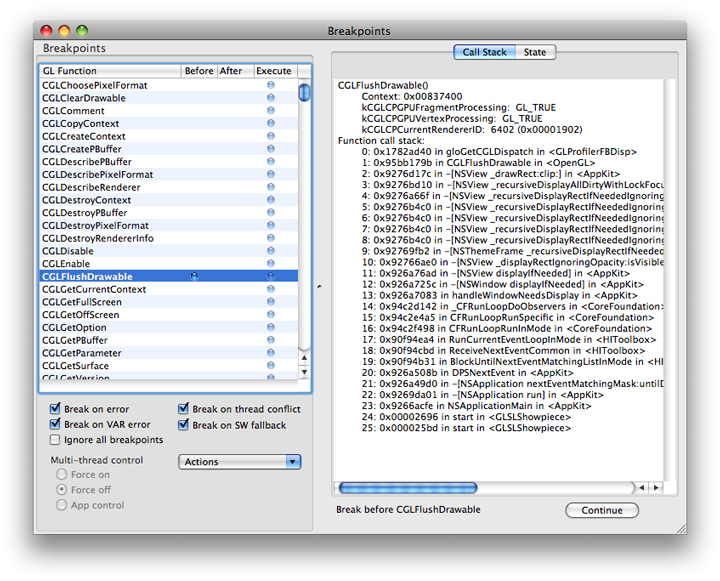Uncheck Break on thread conflict
Viewport: 720px width, 581px height.
click(185, 409)
